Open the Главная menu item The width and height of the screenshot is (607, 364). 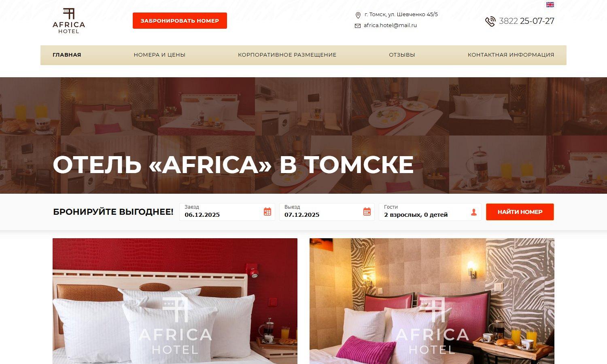point(67,55)
